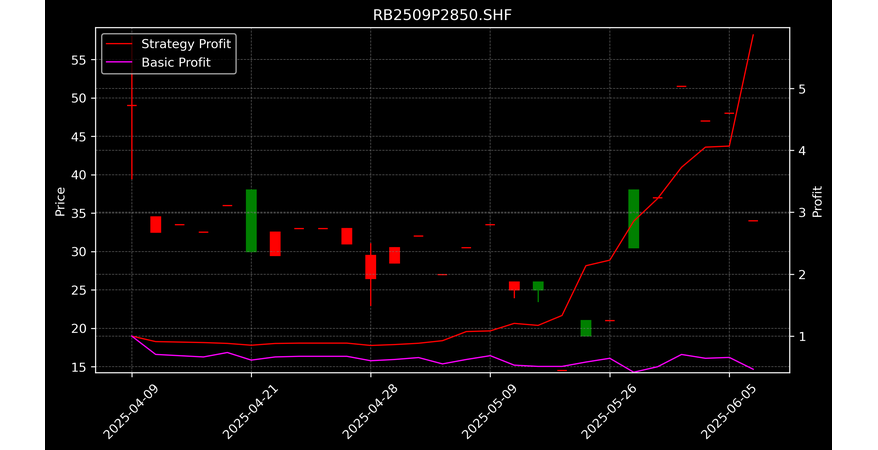The image size is (878, 450).
Task: Click the 2025-04-28 date label
Action: (x=369, y=411)
